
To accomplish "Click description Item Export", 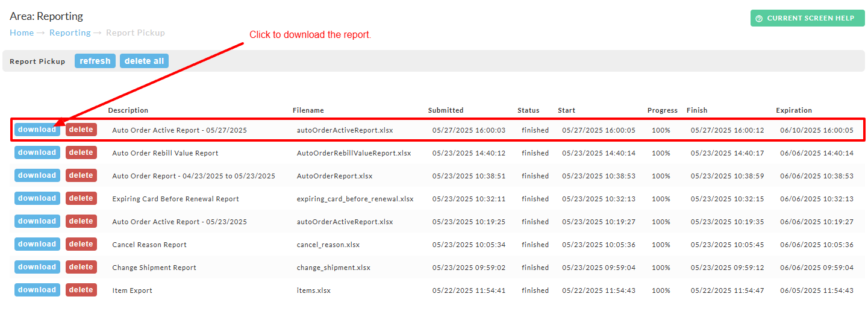I will pyautogui.click(x=132, y=290).
